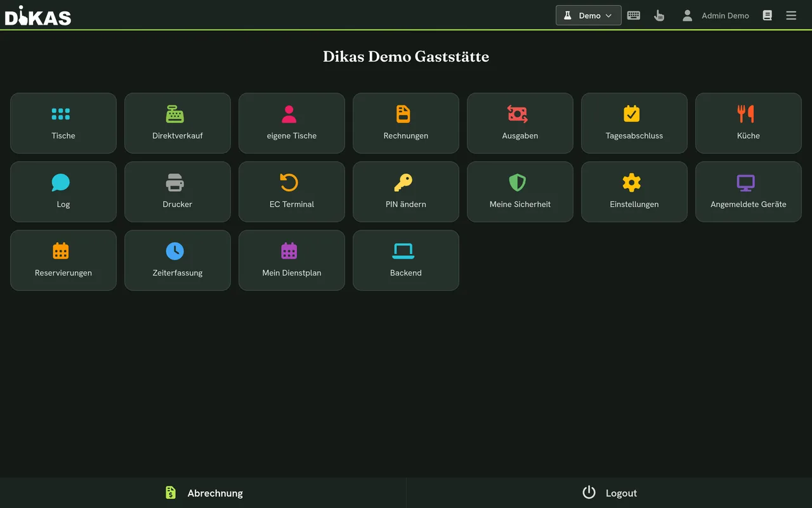
Task: Open the hamburger menu
Action: (791, 15)
